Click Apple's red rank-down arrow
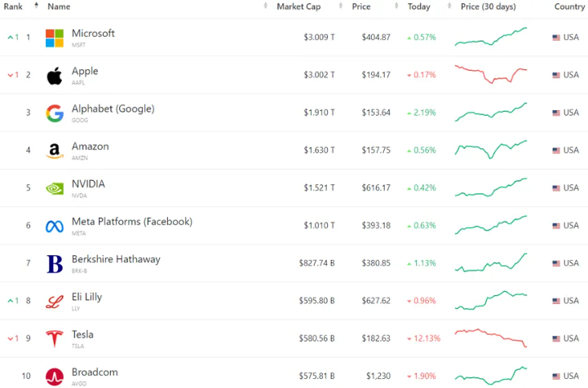 [x=10, y=75]
